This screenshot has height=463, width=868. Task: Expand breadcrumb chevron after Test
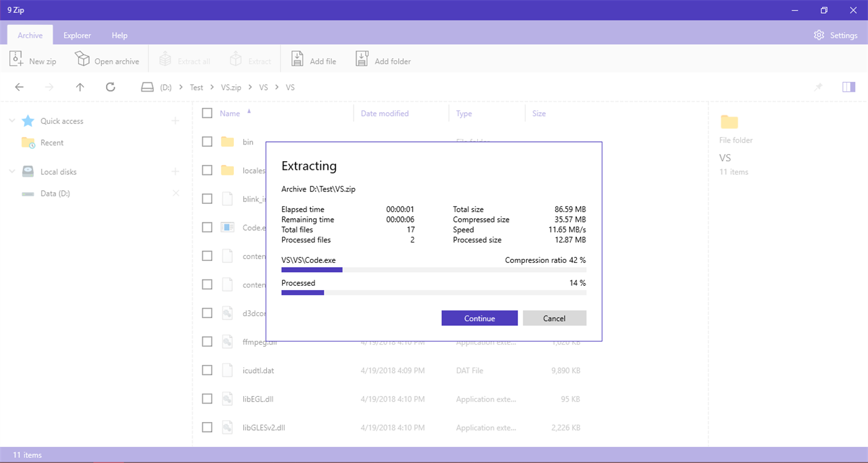(212, 87)
